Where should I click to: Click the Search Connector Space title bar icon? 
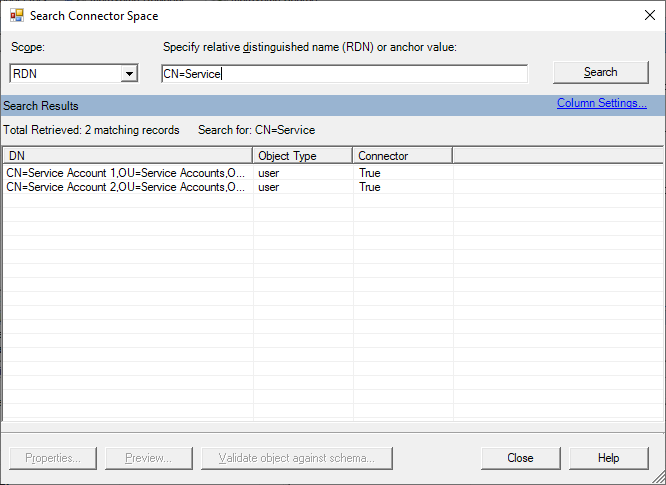click(16, 16)
